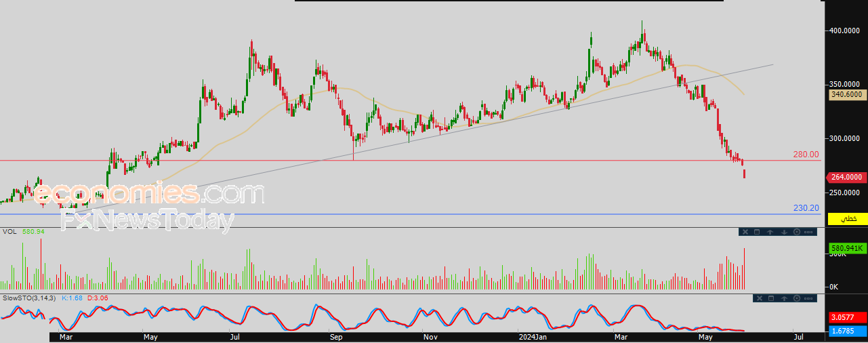
Task: Click the red 3.0577 stochastic tag
Action: [x=848, y=317]
